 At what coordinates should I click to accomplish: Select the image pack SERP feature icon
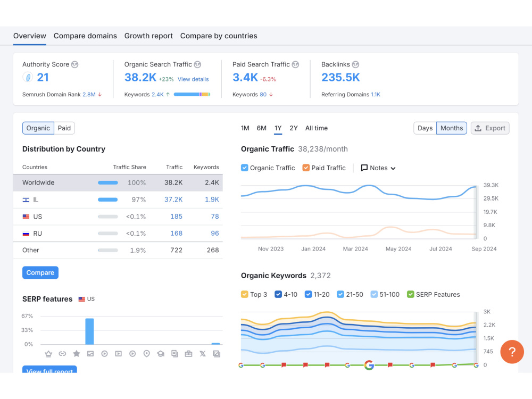coord(217,354)
